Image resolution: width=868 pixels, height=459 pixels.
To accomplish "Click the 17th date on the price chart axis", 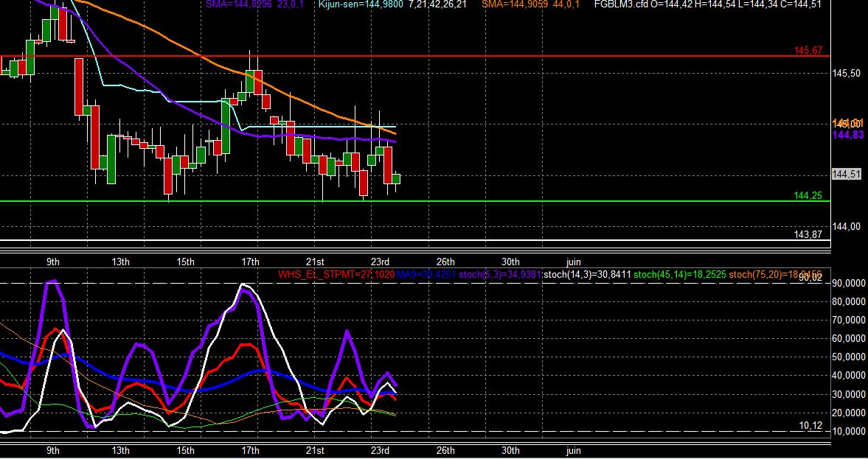I will coord(250,262).
